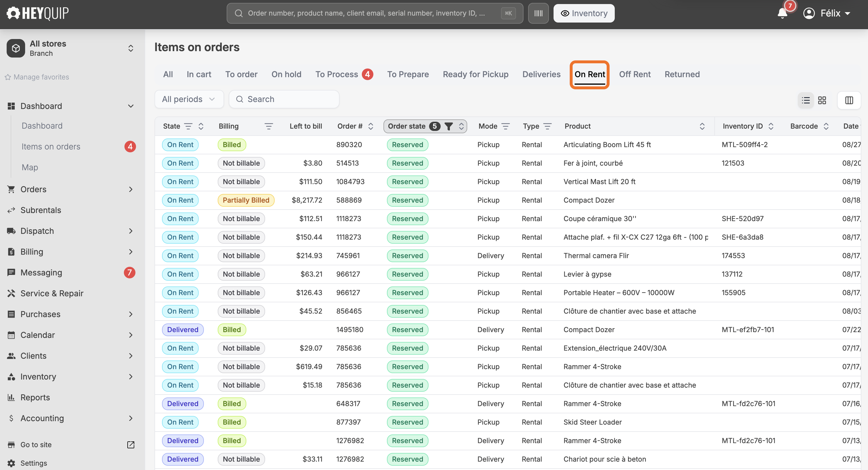Sort the Product column

[702, 126]
